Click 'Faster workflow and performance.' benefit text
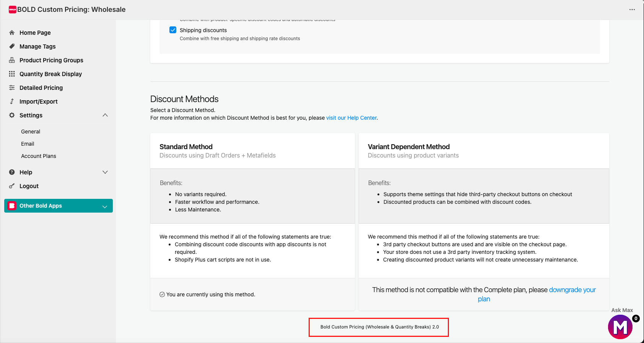 click(217, 202)
